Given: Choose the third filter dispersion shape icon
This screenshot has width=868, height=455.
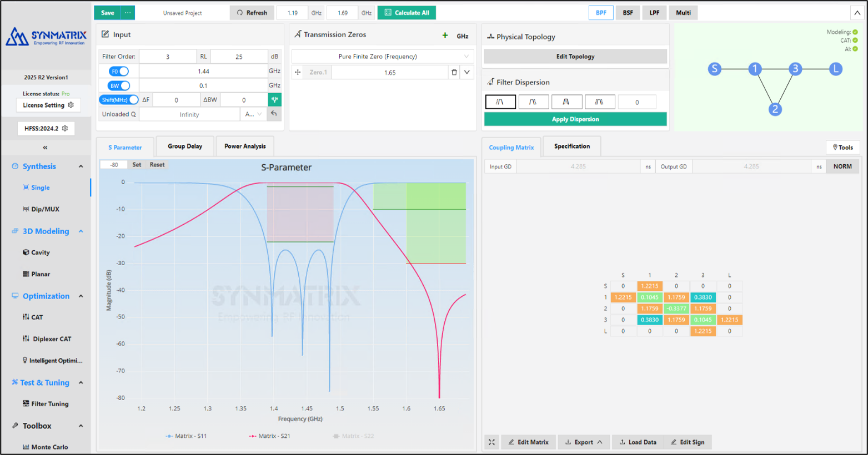Looking at the screenshot, I should pos(566,102).
